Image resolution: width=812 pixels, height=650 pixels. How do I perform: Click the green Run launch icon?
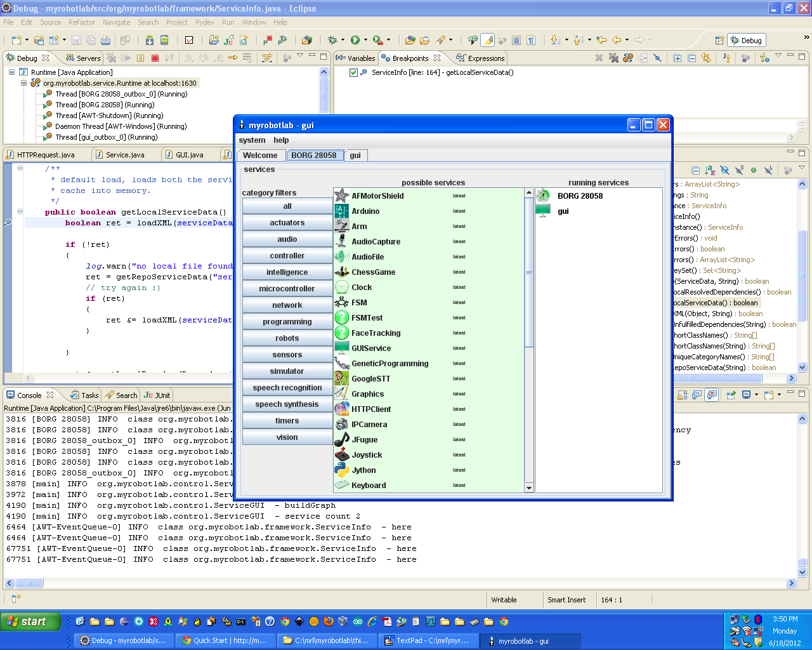coord(355,40)
